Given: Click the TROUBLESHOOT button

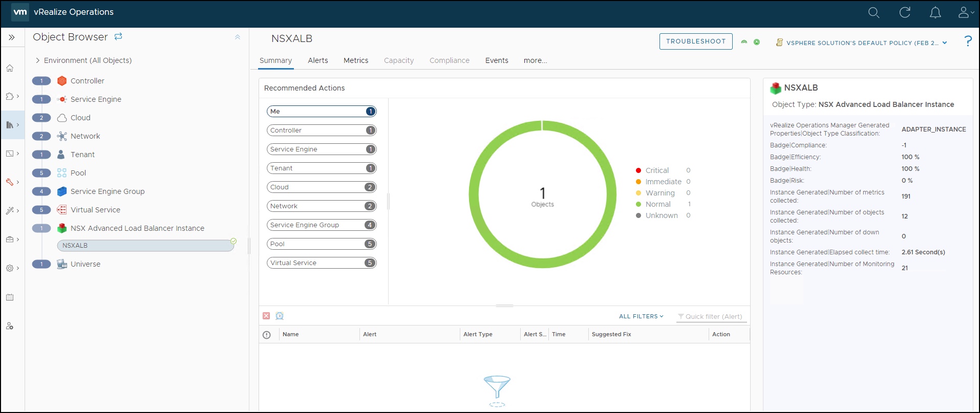Looking at the screenshot, I should coord(696,41).
